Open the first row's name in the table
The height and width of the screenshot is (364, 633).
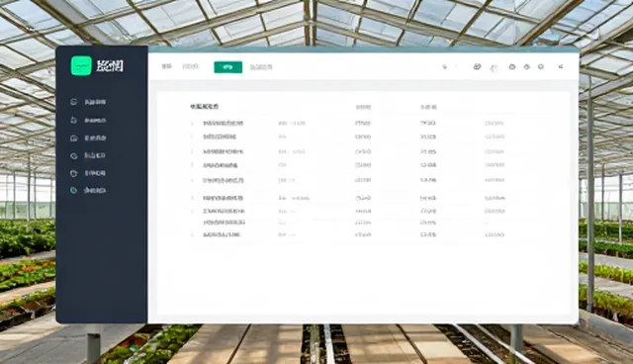point(223,123)
